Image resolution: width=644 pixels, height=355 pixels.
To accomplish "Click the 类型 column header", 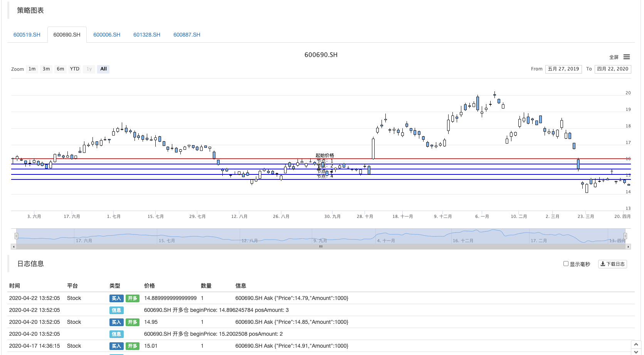I will [115, 286].
